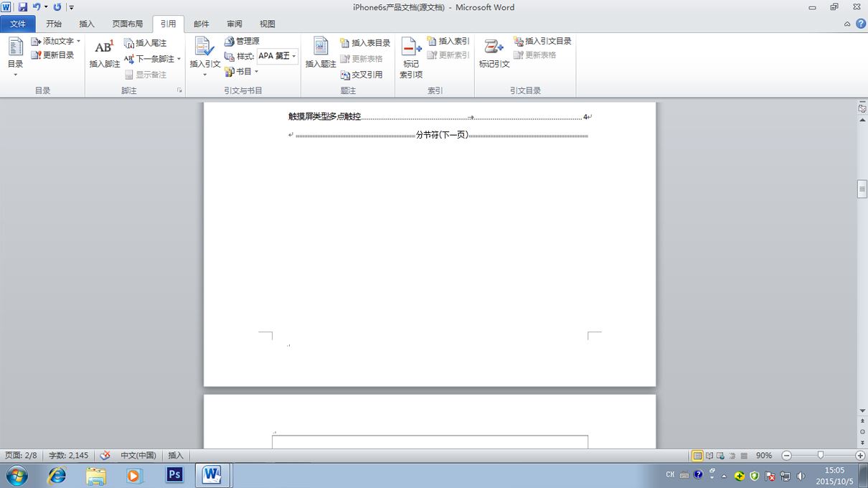Open Windows Explorer folder from taskbar
Screen dimensions: 868x488
point(95,475)
